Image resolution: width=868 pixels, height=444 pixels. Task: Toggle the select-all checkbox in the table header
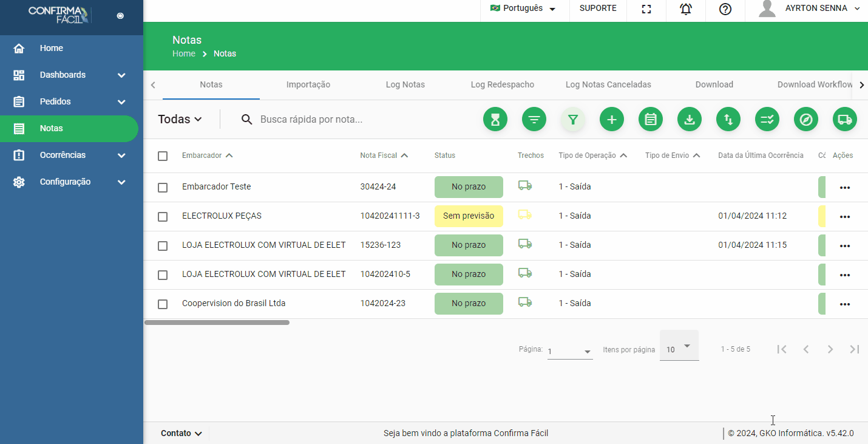pyautogui.click(x=163, y=156)
